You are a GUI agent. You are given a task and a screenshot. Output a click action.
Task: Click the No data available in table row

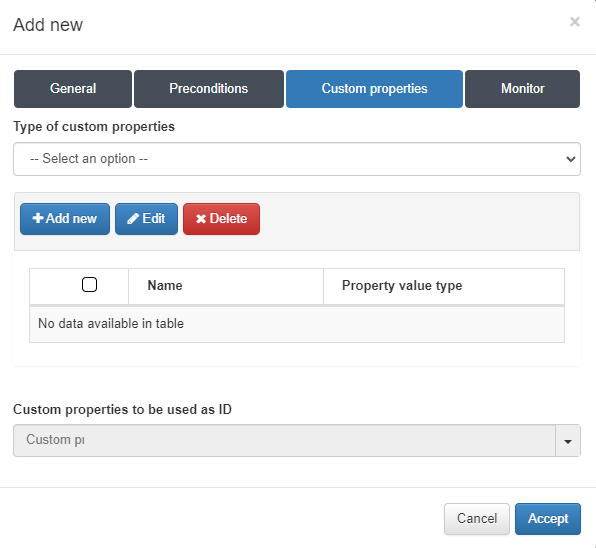pos(297,324)
